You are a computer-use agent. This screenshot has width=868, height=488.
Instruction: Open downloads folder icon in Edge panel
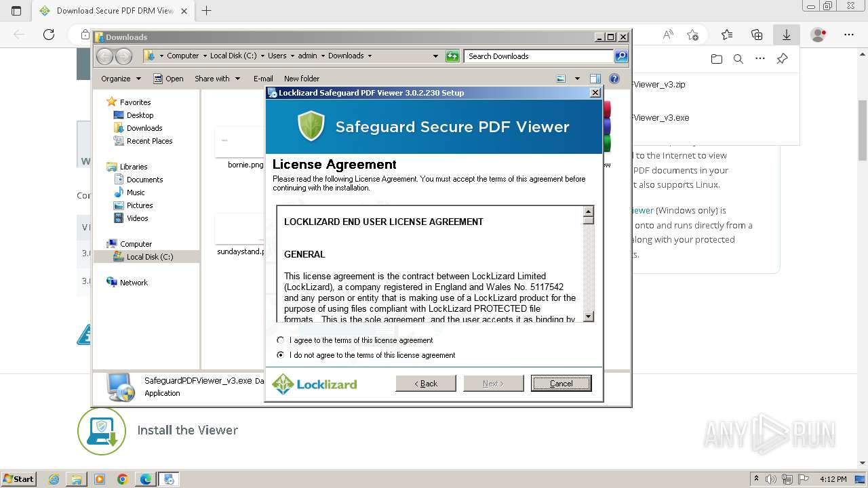click(x=717, y=59)
